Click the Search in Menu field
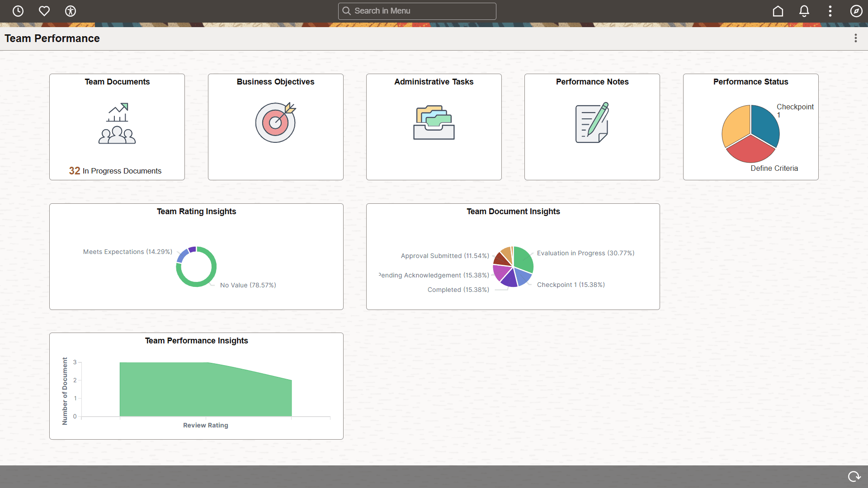This screenshot has height=488, width=868. point(417,11)
